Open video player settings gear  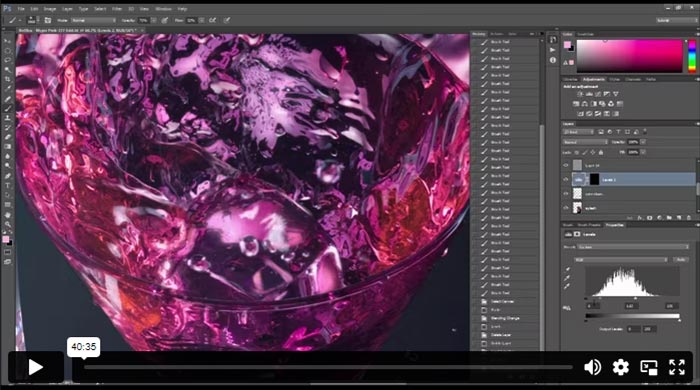point(621,367)
